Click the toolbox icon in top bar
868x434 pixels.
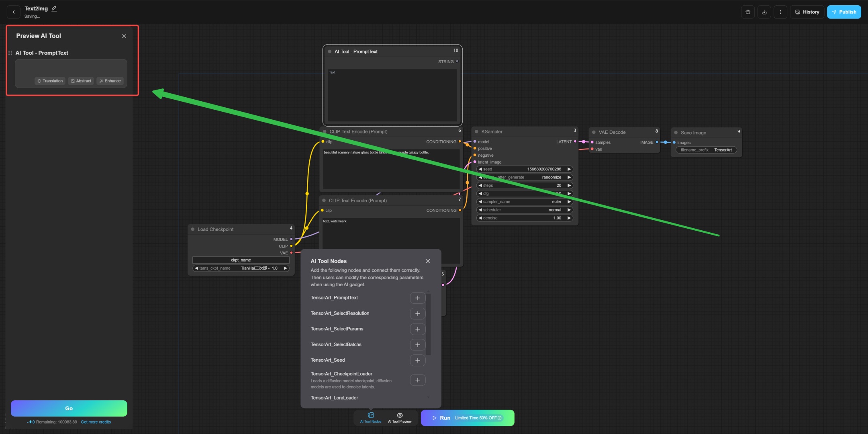pyautogui.click(x=748, y=12)
